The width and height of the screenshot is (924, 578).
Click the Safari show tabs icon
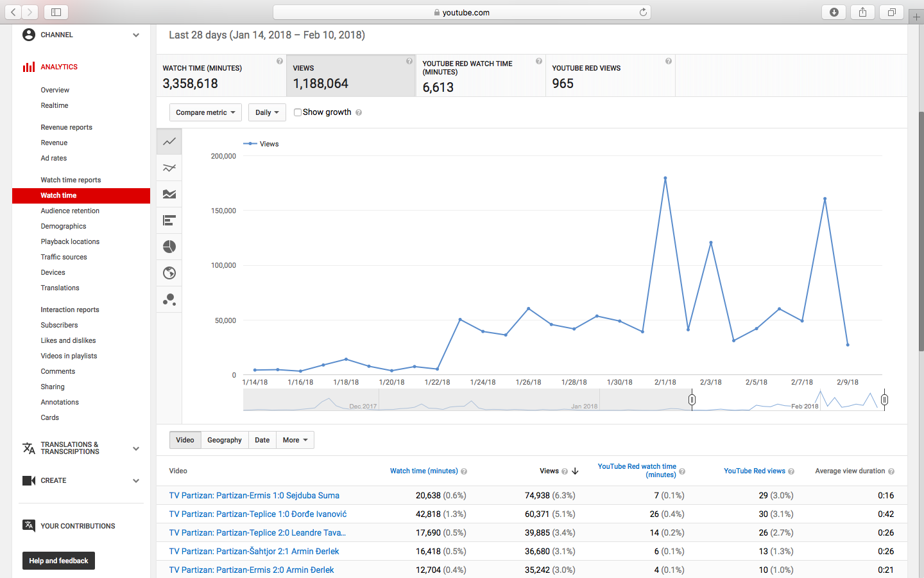(x=891, y=12)
